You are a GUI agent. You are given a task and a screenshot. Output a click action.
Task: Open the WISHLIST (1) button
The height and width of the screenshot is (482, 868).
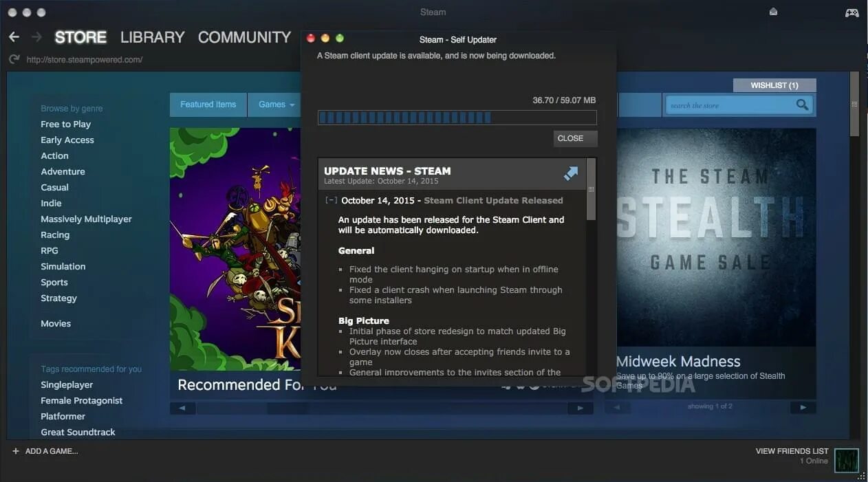[774, 85]
